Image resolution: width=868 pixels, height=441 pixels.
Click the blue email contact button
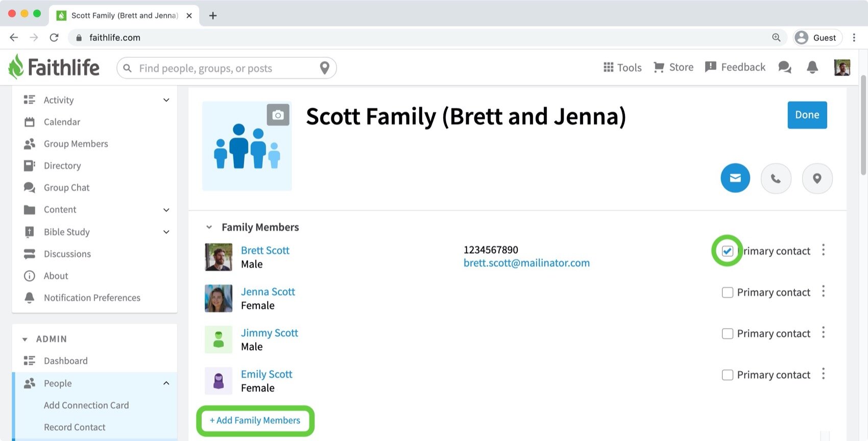[735, 178]
